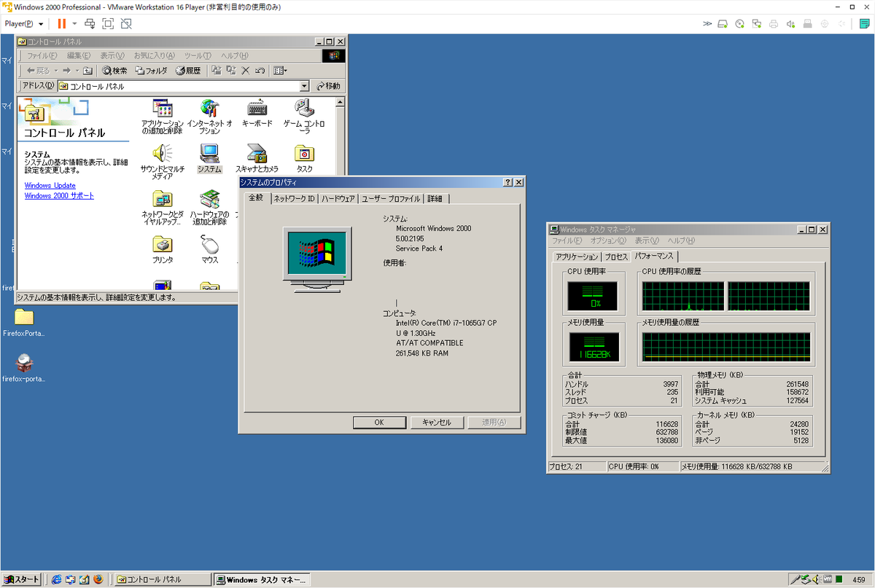Click the Firefox quick launch icon in taskbar
This screenshot has height=588, width=875.
click(99, 579)
